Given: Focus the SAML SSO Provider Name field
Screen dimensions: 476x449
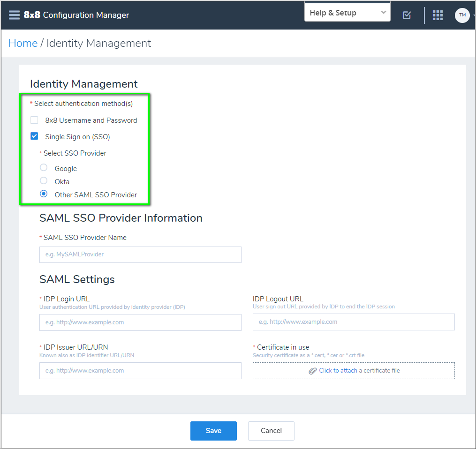Looking at the screenshot, I should (140, 254).
